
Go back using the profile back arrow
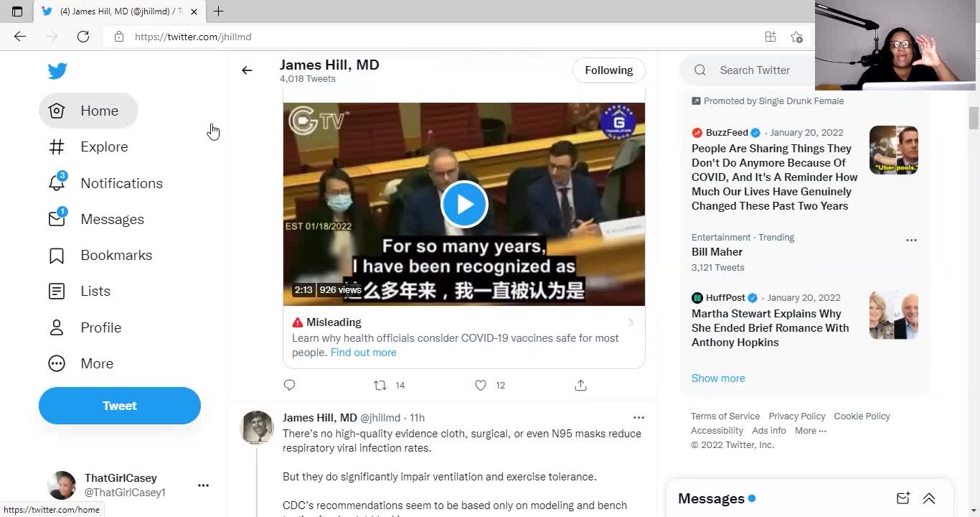click(247, 70)
